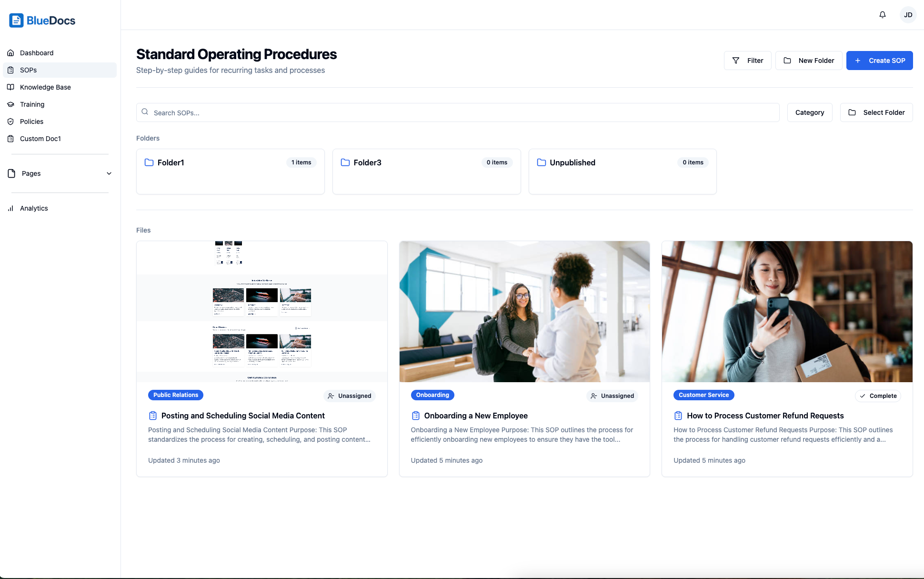Click the Unpublished folder icon
This screenshot has height=579, width=924.
click(542, 163)
